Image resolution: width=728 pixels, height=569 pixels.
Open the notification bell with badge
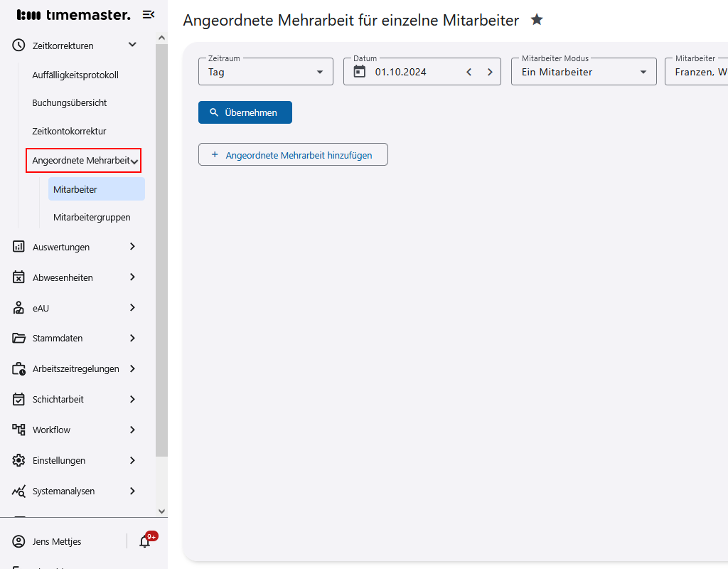coord(144,541)
